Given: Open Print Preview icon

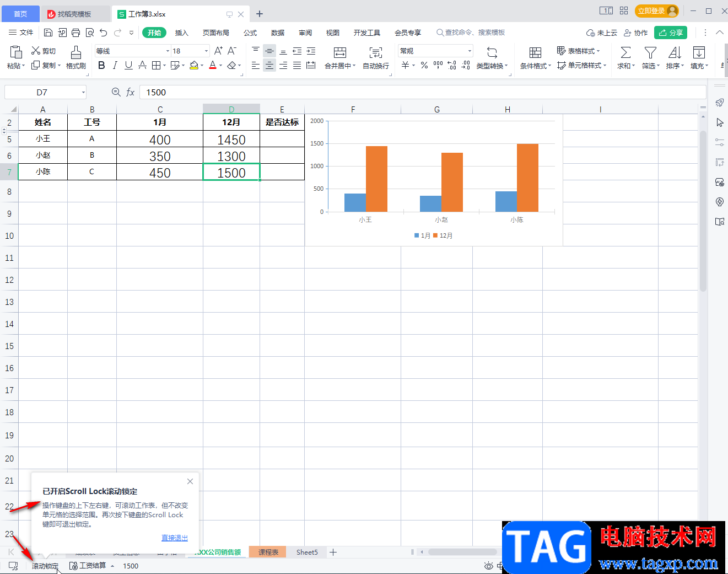Looking at the screenshot, I should point(90,33).
